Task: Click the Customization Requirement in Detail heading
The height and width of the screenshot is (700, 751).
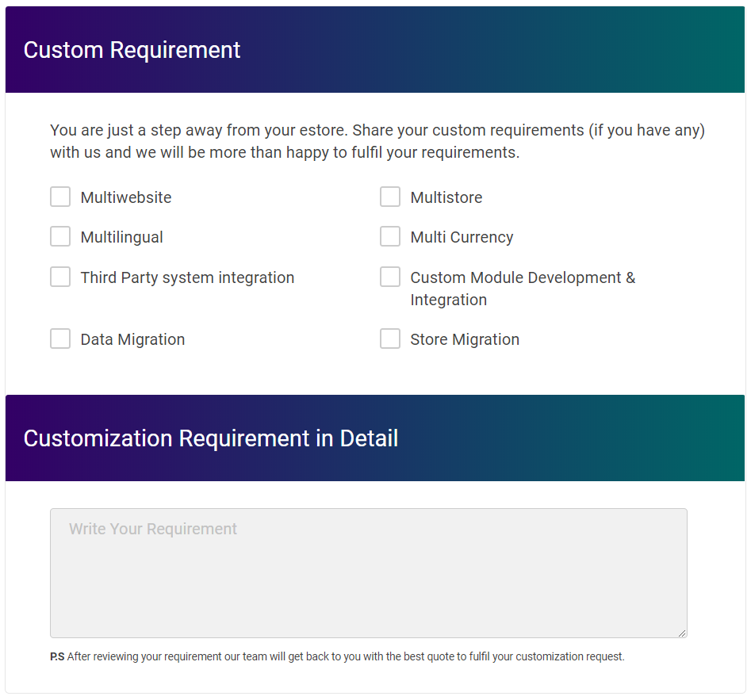Action: point(211,438)
